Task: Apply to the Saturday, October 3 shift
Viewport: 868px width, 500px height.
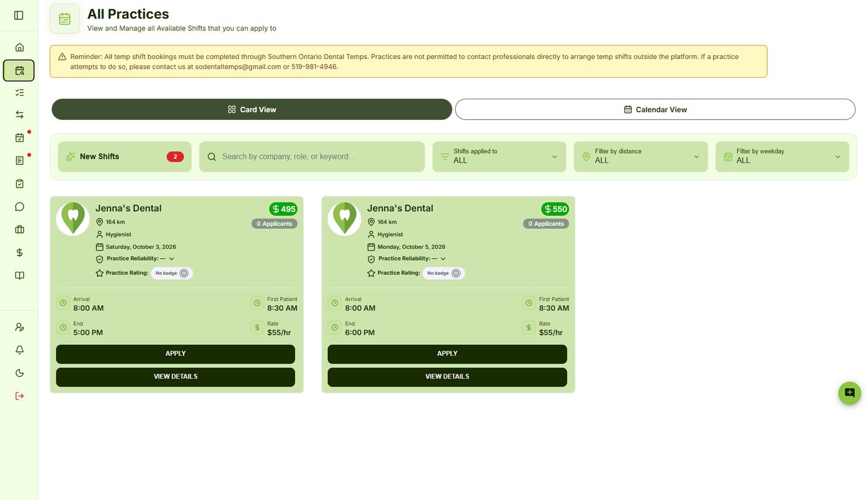Action: point(175,354)
